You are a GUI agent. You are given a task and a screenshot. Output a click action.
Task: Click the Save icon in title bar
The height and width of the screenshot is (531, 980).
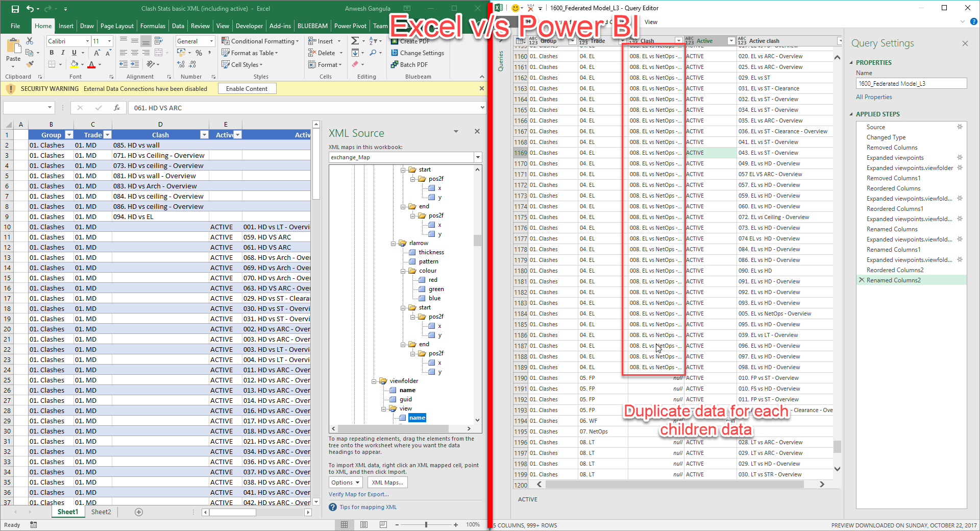(15, 9)
